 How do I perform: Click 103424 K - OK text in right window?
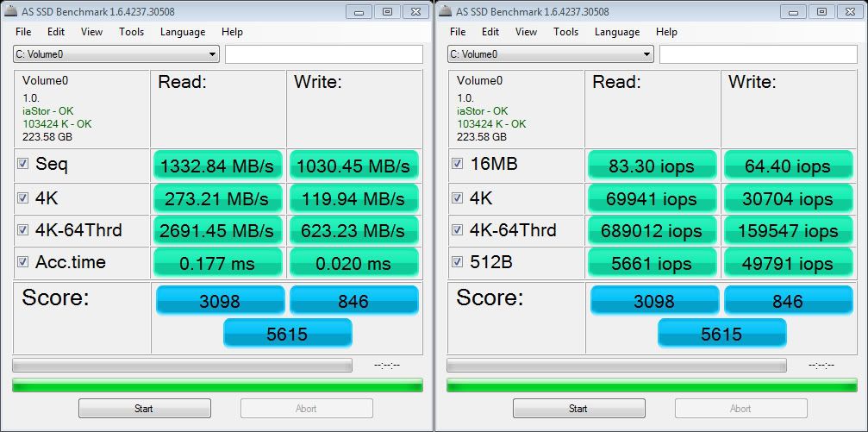point(491,123)
